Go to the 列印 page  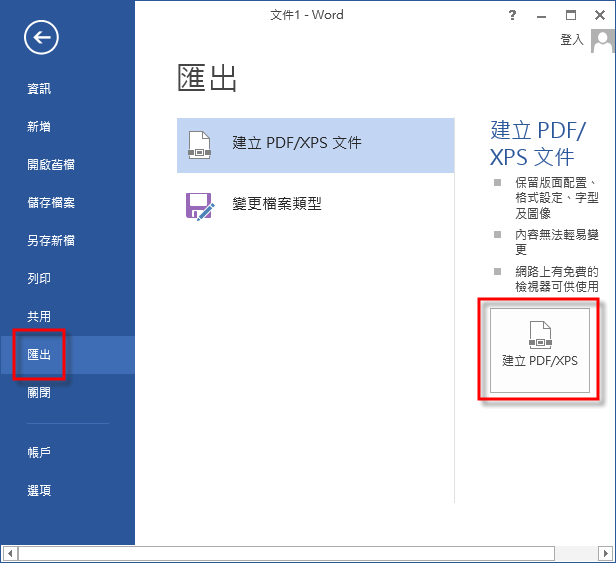[x=39, y=279]
